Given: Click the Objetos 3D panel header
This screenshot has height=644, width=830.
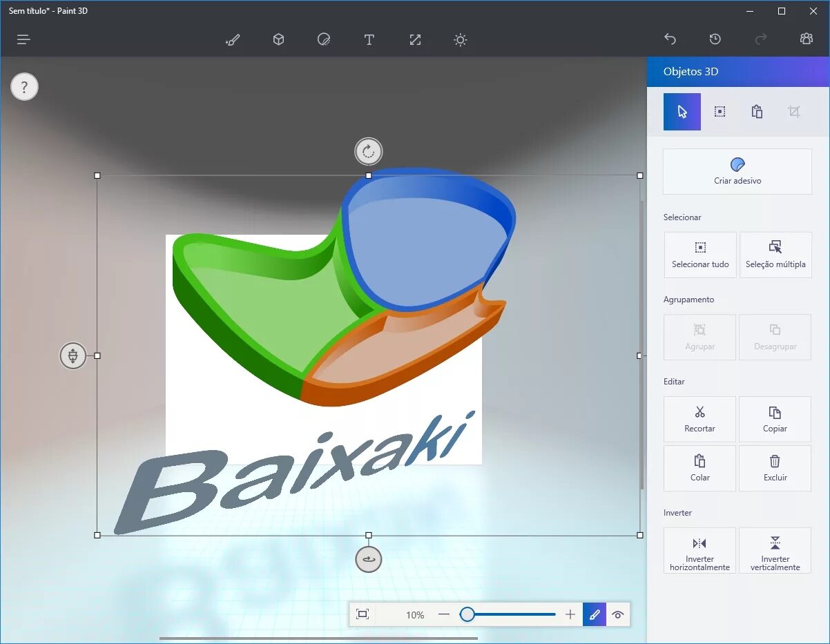Looking at the screenshot, I should 738,72.
